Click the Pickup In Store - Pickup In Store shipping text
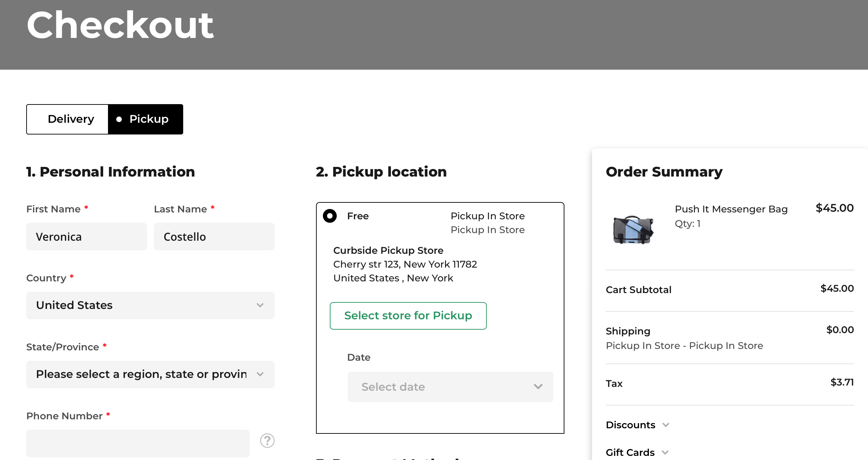The width and height of the screenshot is (868, 460). pos(684,346)
